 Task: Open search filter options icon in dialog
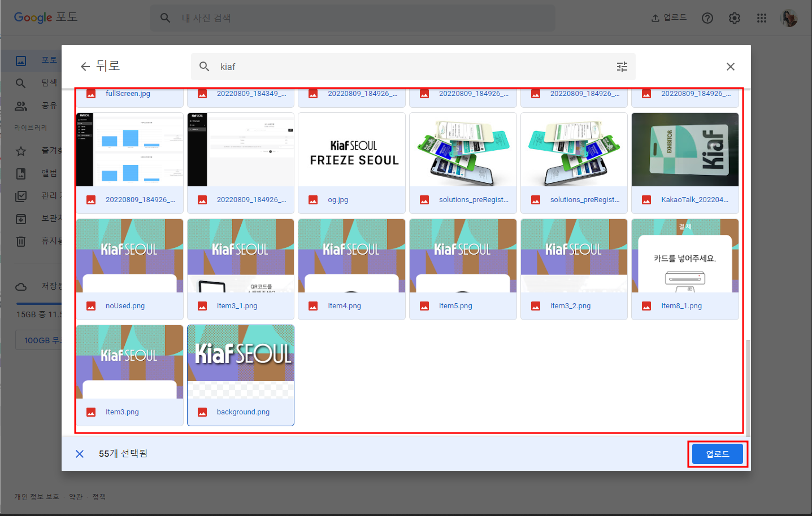[x=622, y=67]
